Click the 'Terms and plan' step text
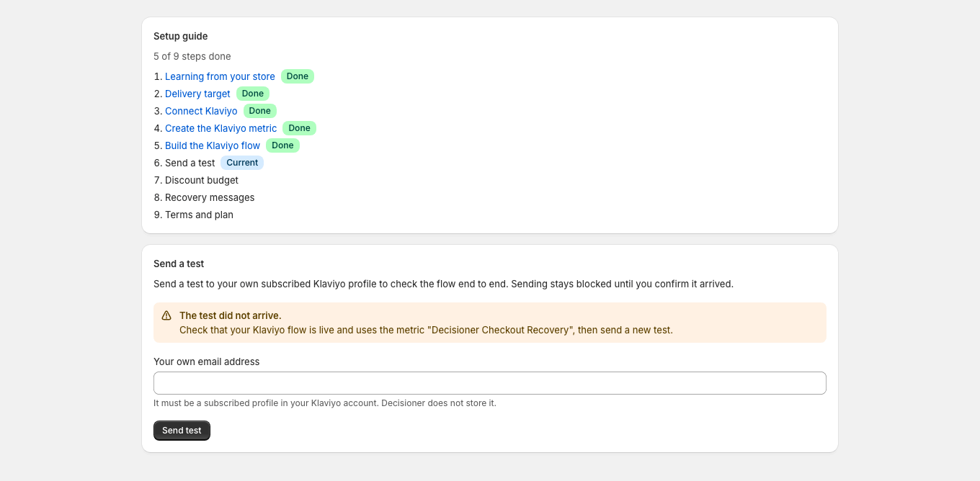The image size is (980, 481). coord(199,215)
